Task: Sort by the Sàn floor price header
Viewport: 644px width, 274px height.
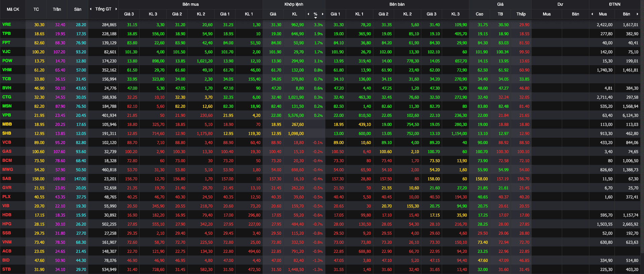Action: click(78, 9)
